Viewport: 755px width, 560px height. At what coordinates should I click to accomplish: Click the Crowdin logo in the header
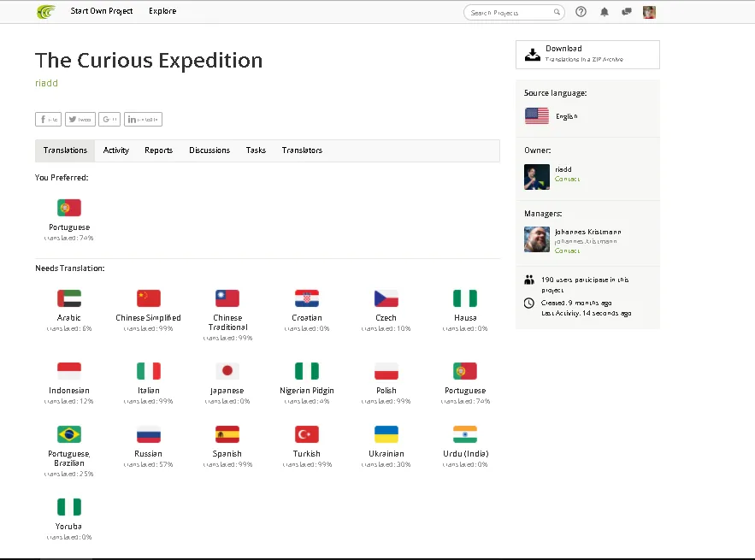click(x=46, y=12)
